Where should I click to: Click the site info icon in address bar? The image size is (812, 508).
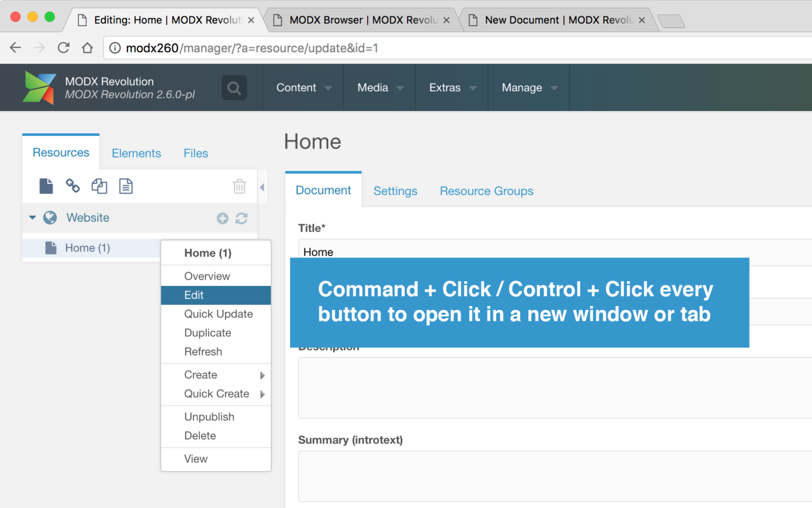coord(115,48)
